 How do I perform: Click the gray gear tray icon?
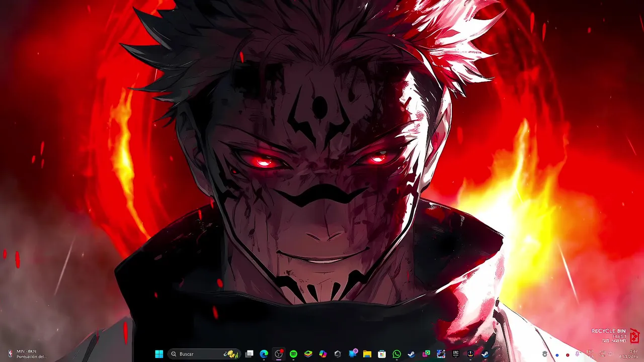pos(545,354)
